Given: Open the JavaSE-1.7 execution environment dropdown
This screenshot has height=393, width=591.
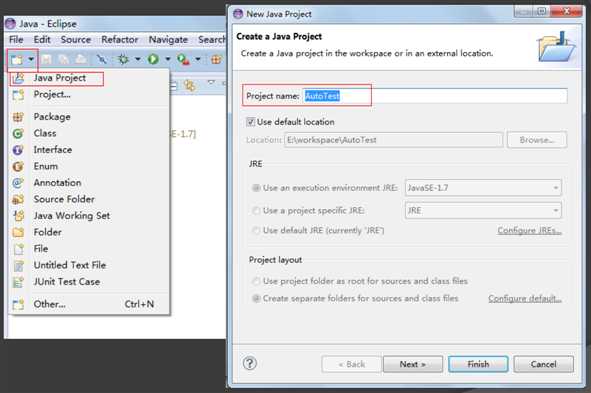Looking at the screenshot, I should (483, 188).
